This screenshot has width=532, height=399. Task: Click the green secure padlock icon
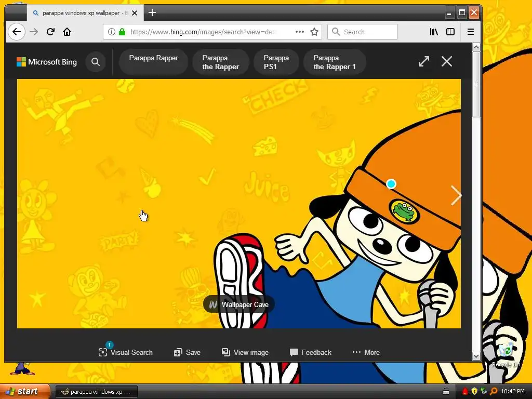122,32
